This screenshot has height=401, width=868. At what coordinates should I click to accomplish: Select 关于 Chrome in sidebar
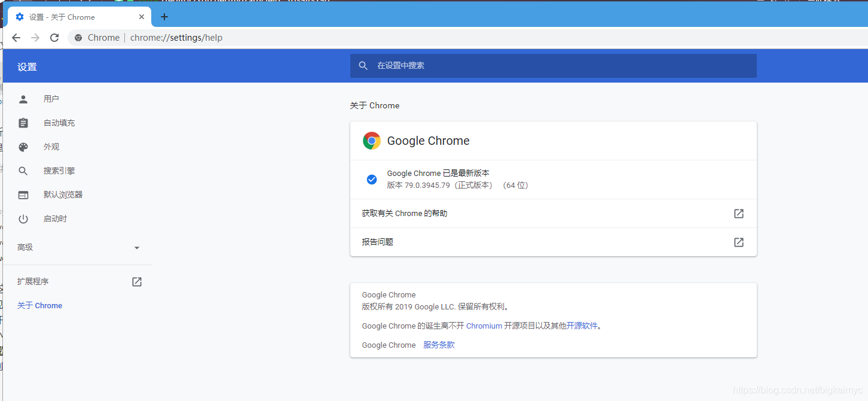pos(40,305)
